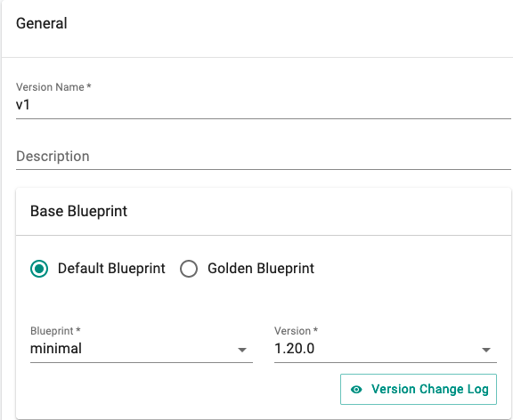Open the Blueprint dropdown arrow
This screenshot has height=420, width=513.
coord(242,350)
